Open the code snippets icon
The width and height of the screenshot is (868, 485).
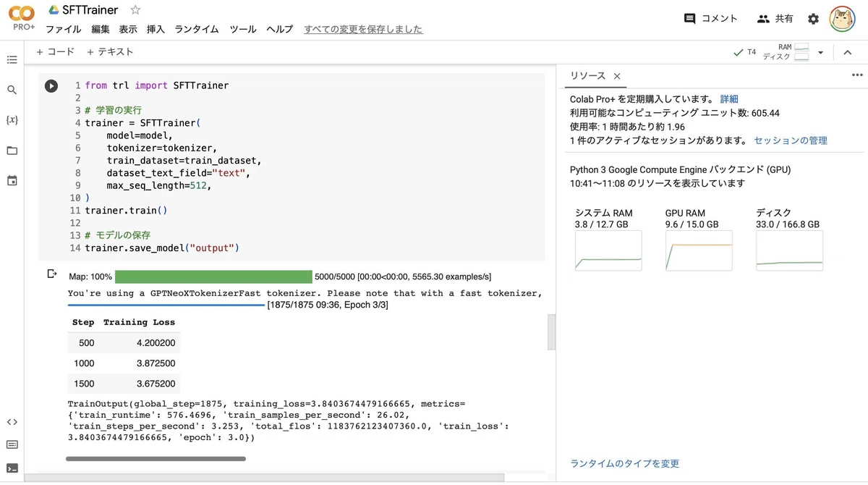tap(12, 422)
